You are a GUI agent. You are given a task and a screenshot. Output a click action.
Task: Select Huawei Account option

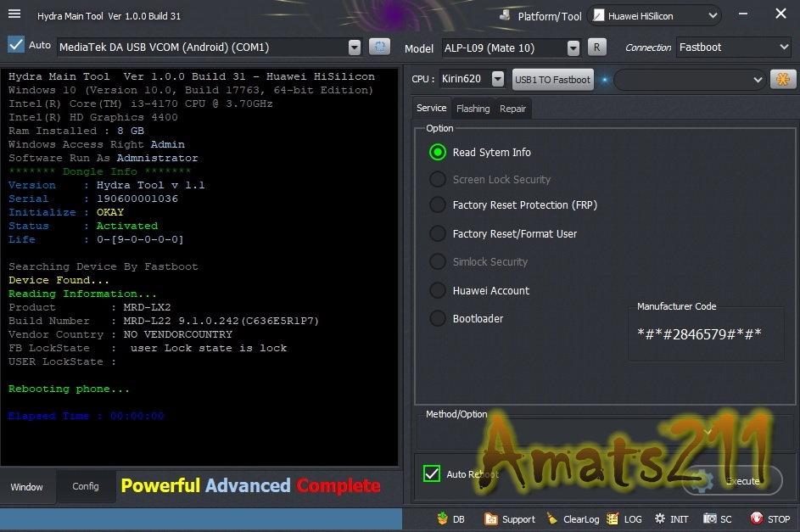(437, 290)
